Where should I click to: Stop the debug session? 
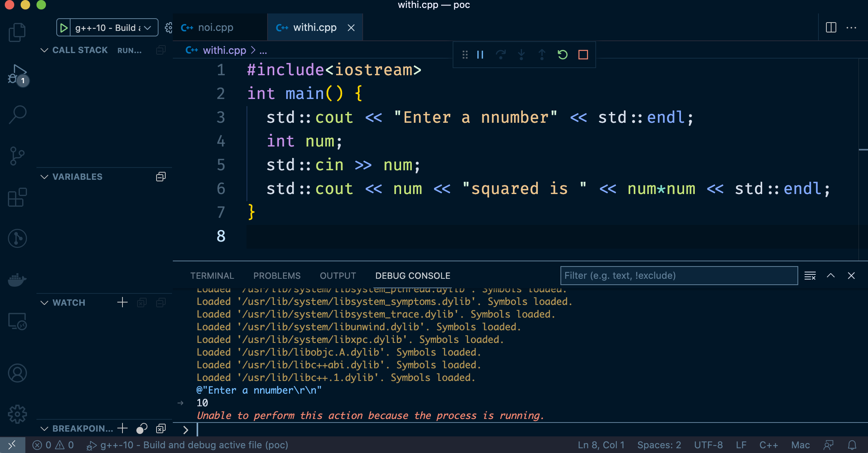(x=583, y=55)
